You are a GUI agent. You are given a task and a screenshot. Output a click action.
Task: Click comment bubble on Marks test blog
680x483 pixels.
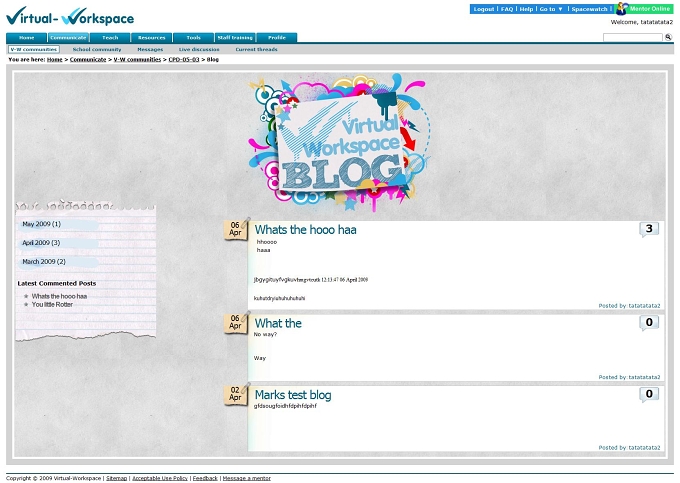click(649, 394)
